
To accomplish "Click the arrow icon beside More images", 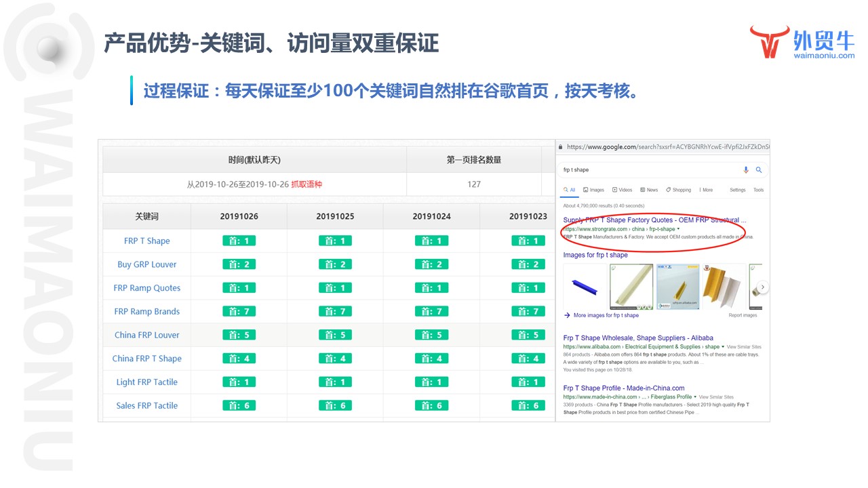I will 567,315.
